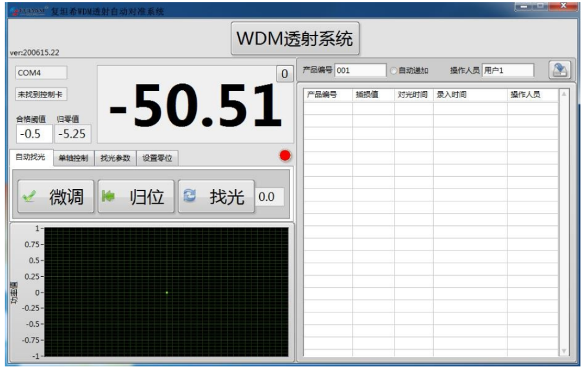This screenshot has width=588, height=375.
Task: Click the save/export icon button
Action: point(559,70)
